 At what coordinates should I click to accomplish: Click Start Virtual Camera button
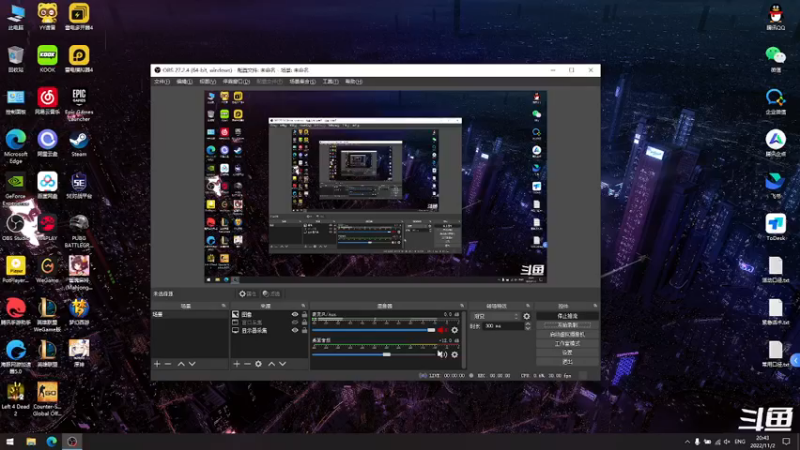[x=567, y=335]
